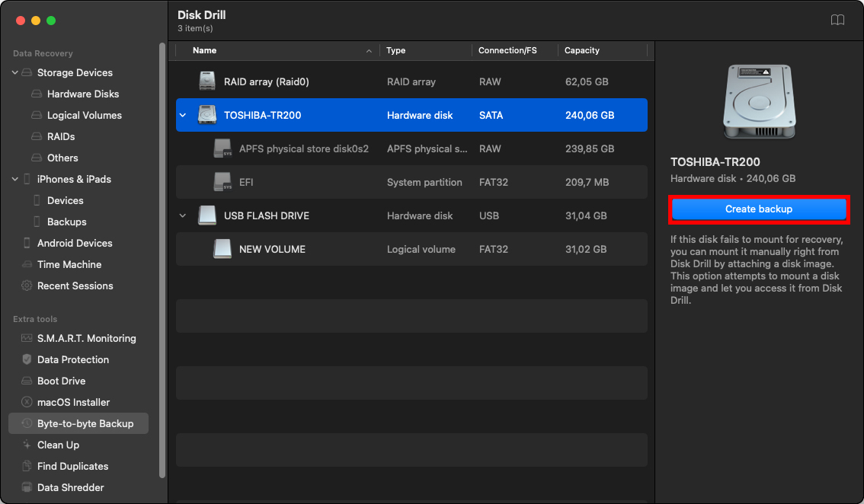Viewport: 864px width, 504px height.
Task: Toggle sort order arrow in Name column
Action: tap(369, 51)
